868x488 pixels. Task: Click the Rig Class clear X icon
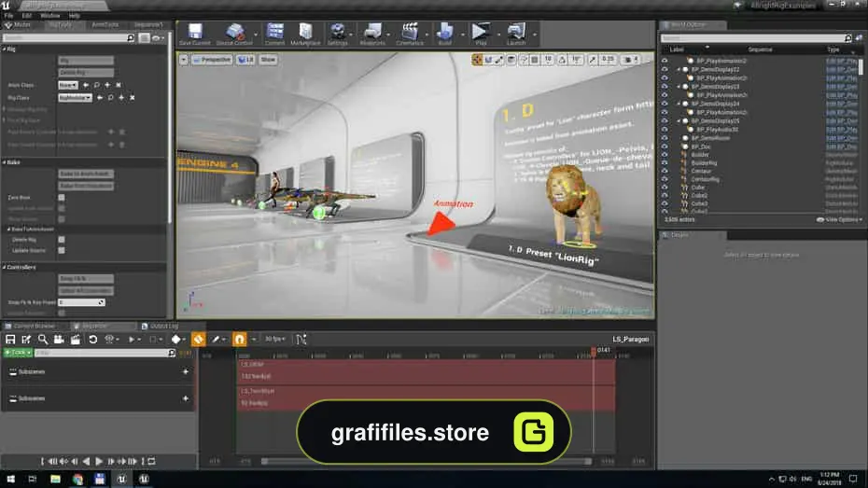(x=133, y=97)
